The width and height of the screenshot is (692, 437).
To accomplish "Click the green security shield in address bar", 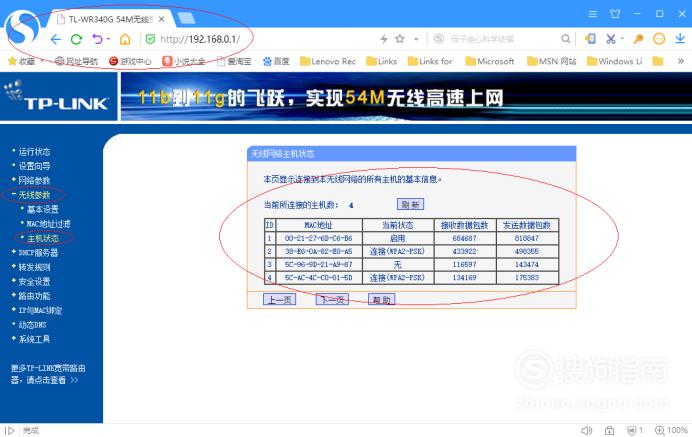I will click(x=150, y=39).
